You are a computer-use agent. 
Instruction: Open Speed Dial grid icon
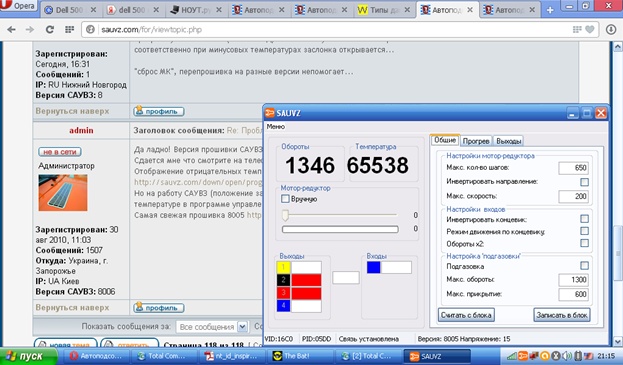point(70,29)
